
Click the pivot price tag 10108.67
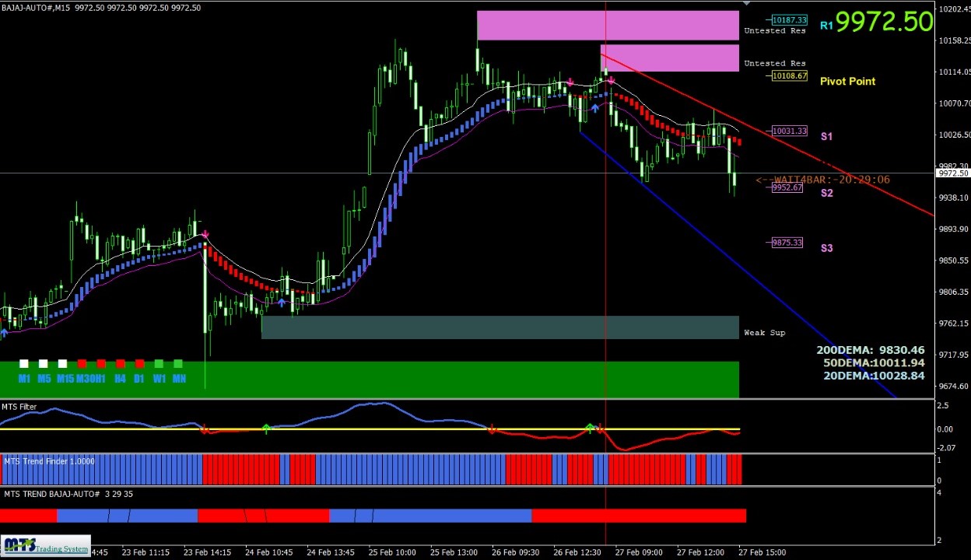pyautogui.click(x=789, y=76)
